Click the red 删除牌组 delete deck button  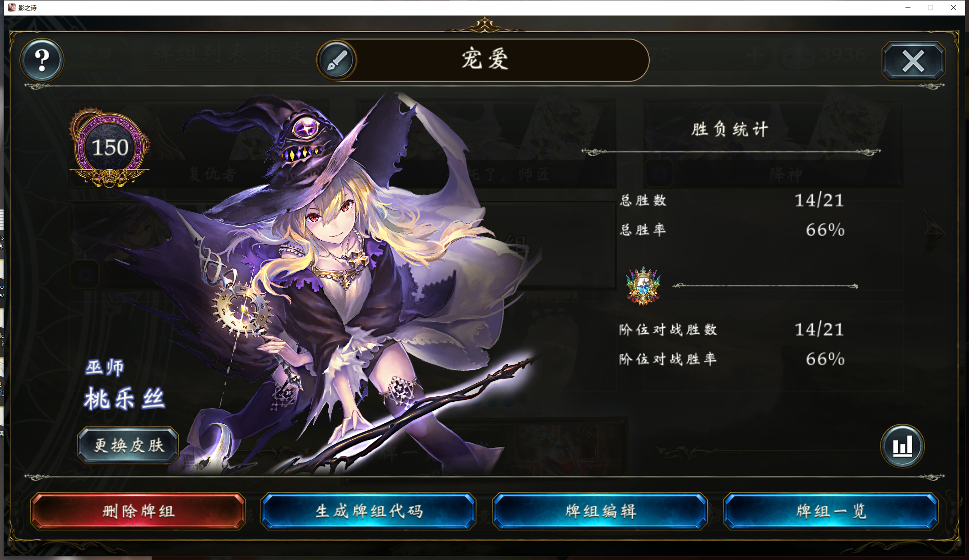138,511
